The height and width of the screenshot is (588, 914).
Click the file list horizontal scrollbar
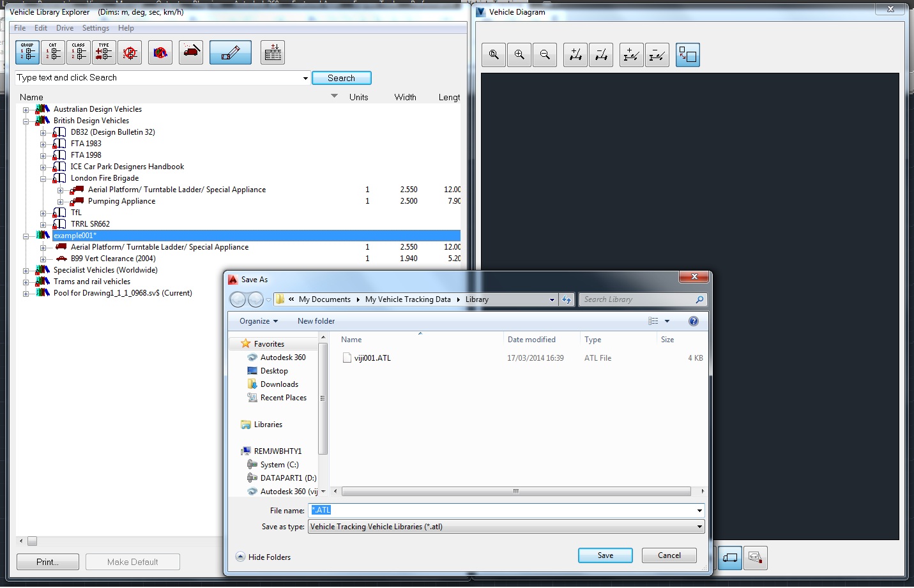[x=516, y=492]
